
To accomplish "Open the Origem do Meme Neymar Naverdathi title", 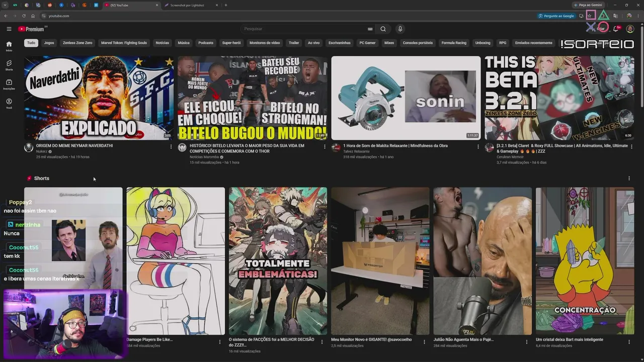I will tap(74, 146).
